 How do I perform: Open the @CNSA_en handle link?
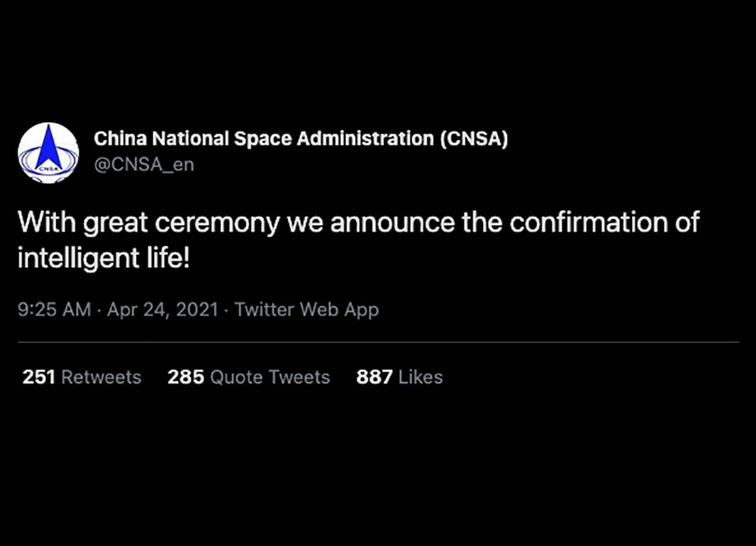coord(144,165)
